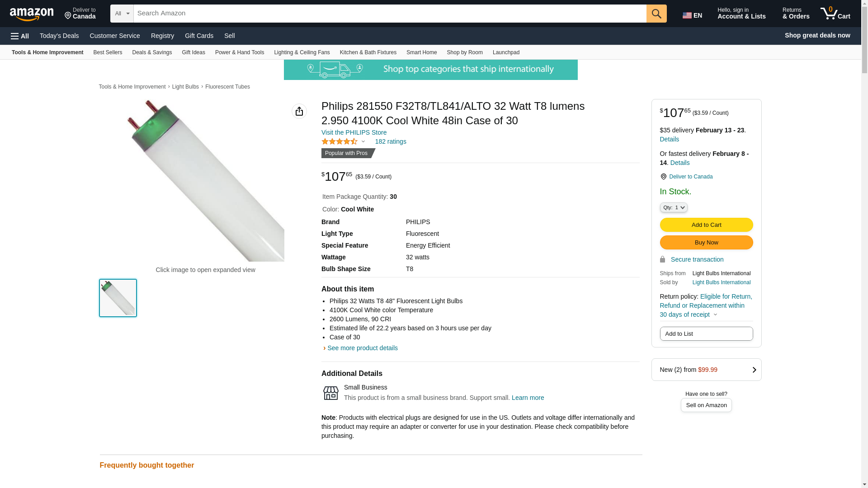
Task: Click the Search Amazon input field
Action: (x=389, y=14)
